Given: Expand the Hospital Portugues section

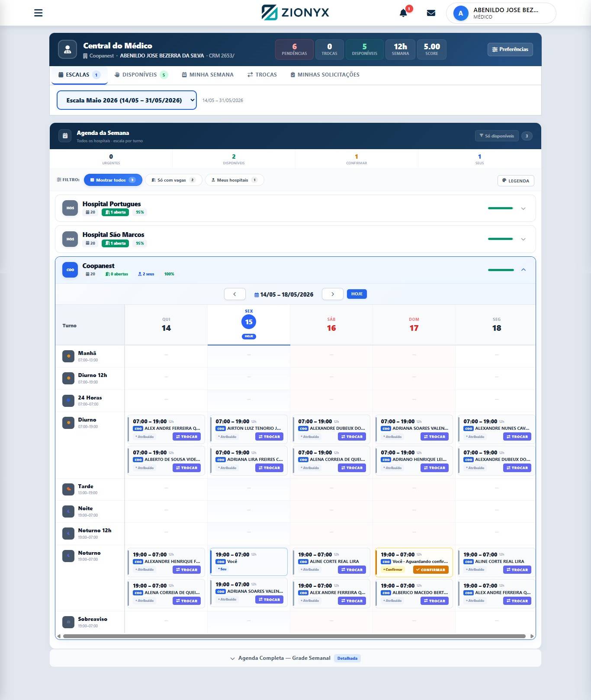Looking at the screenshot, I should [x=523, y=208].
